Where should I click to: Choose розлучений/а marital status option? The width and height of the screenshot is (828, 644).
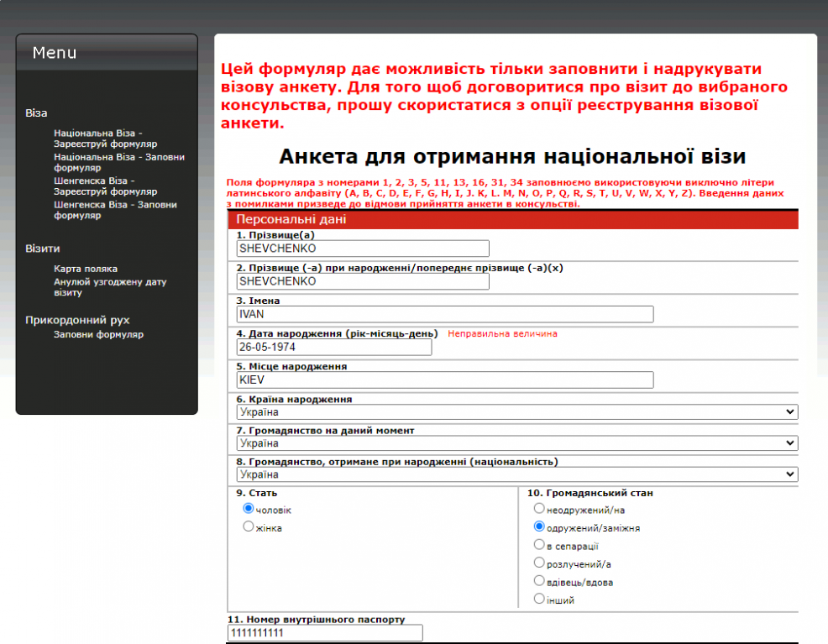pos(538,563)
